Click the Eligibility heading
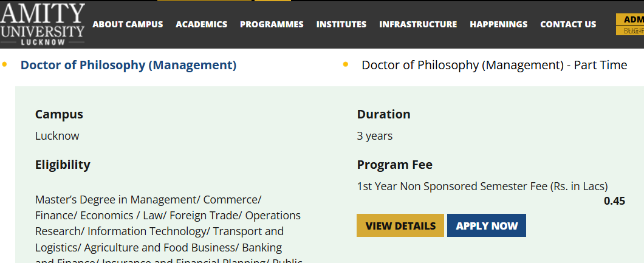644x263 pixels. point(63,165)
